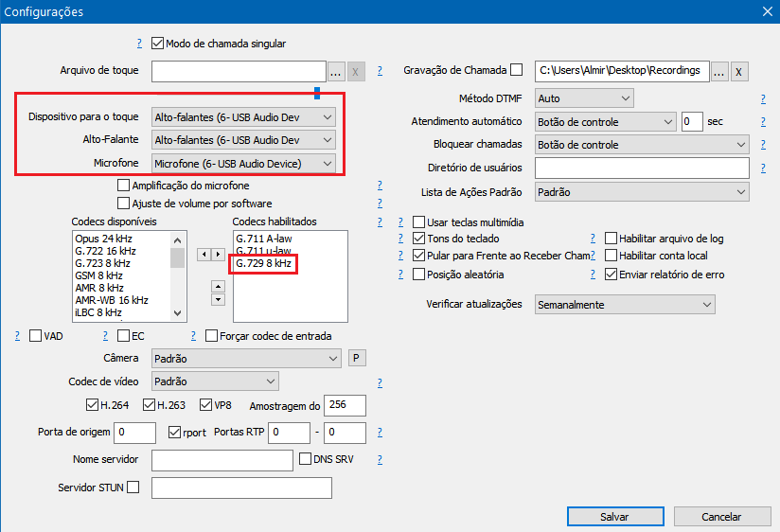Select Opus 24 kHz in available codecs
Image resolution: width=780 pixels, height=532 pixels.
tap(105, 238)
